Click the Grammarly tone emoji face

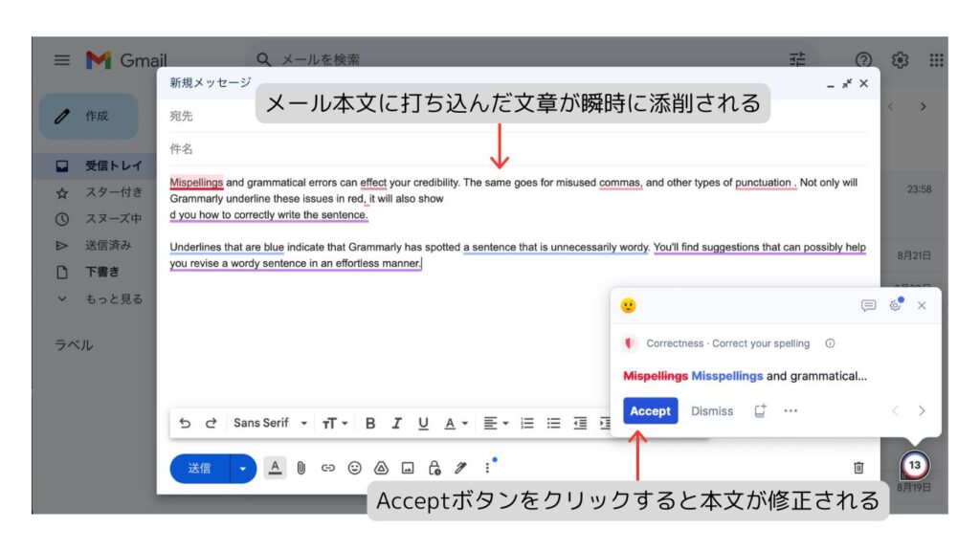(x=628, y=305)
